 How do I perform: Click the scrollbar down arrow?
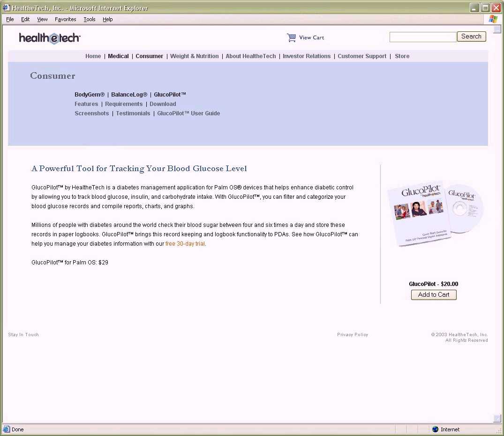click(x=497, y=418)
